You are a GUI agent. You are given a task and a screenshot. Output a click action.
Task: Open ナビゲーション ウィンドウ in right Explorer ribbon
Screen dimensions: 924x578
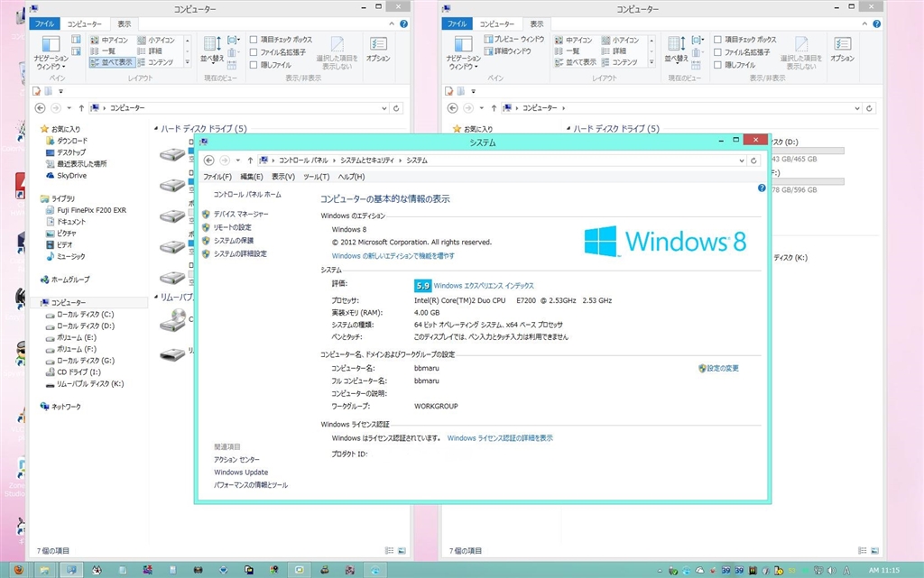[463, 53]
